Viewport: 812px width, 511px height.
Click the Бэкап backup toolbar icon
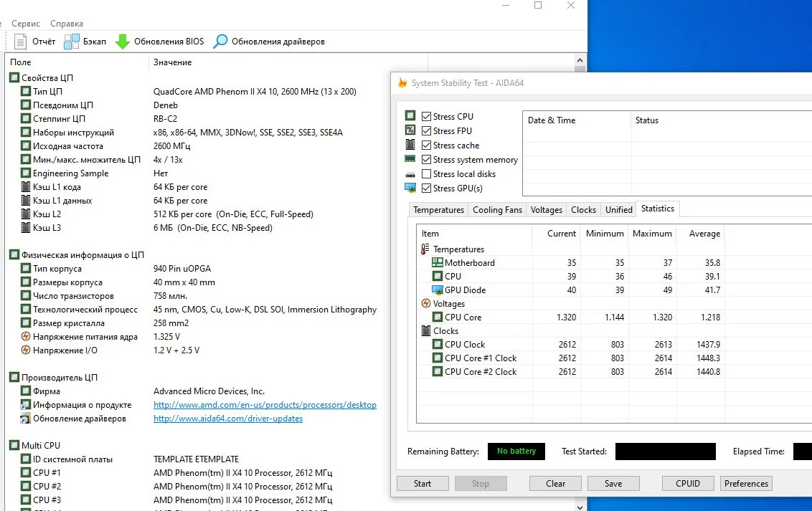click(72, 42)
